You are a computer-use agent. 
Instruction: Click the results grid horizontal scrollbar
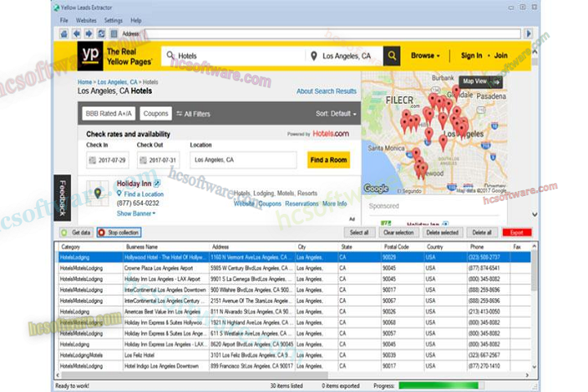pyautogui.click(x=195, y=375)
